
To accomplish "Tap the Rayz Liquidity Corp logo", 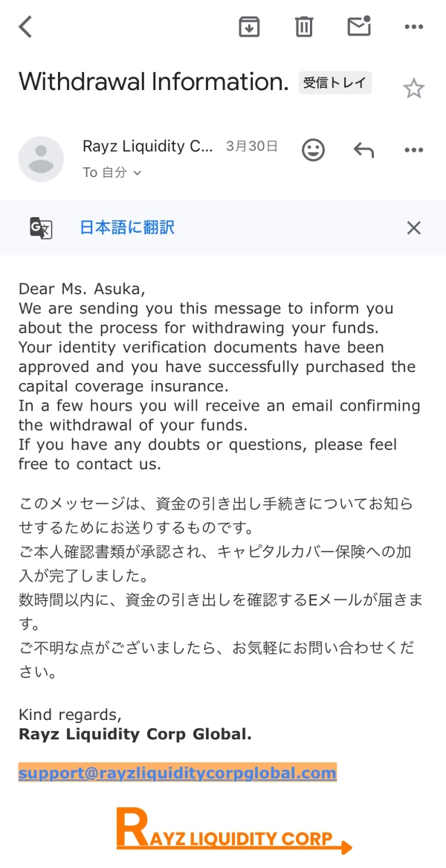I will tap(233, 832).
